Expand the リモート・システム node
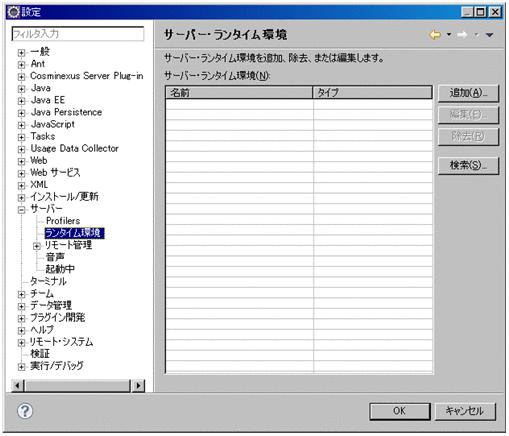509x436 pixels. click(x=21, y=343)
